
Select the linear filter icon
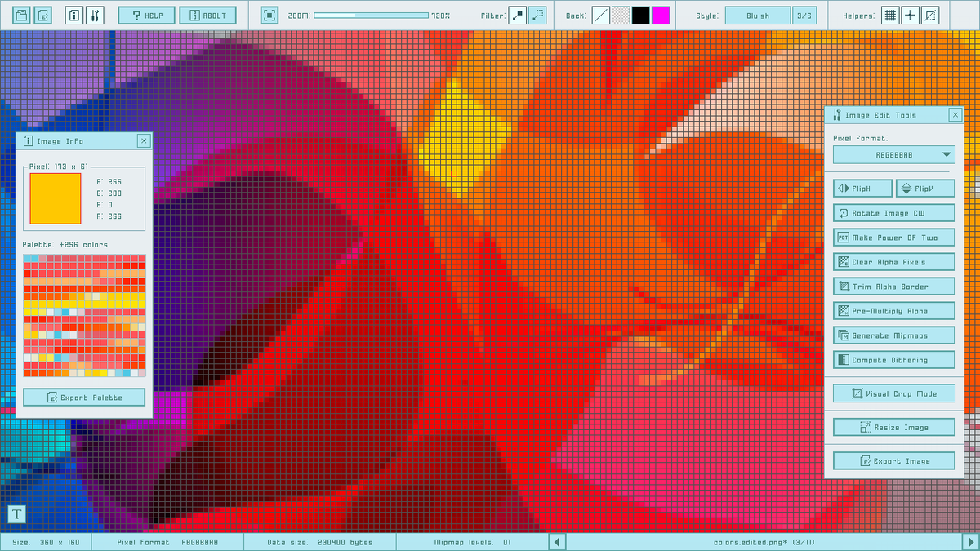tap(537, 15)
